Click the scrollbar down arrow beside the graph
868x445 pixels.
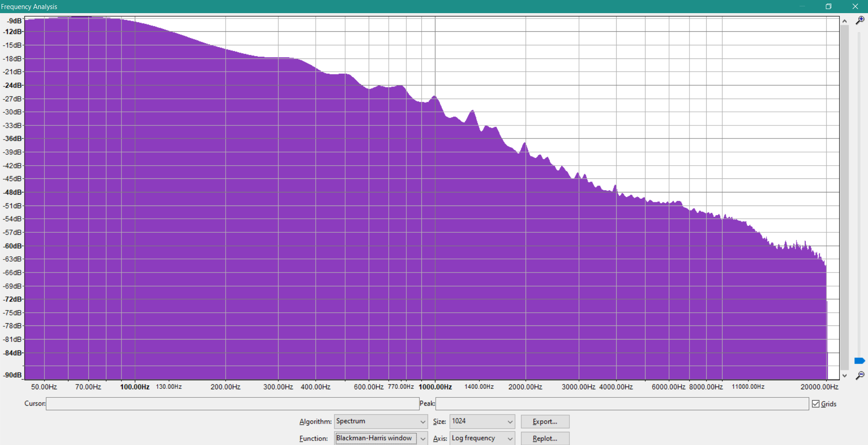click(x=844, y=376)
